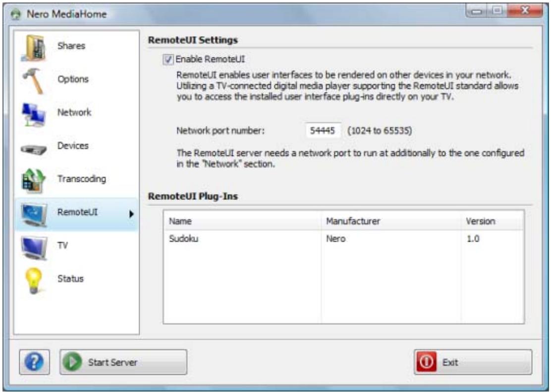Open the Status section label

[71, 278]
